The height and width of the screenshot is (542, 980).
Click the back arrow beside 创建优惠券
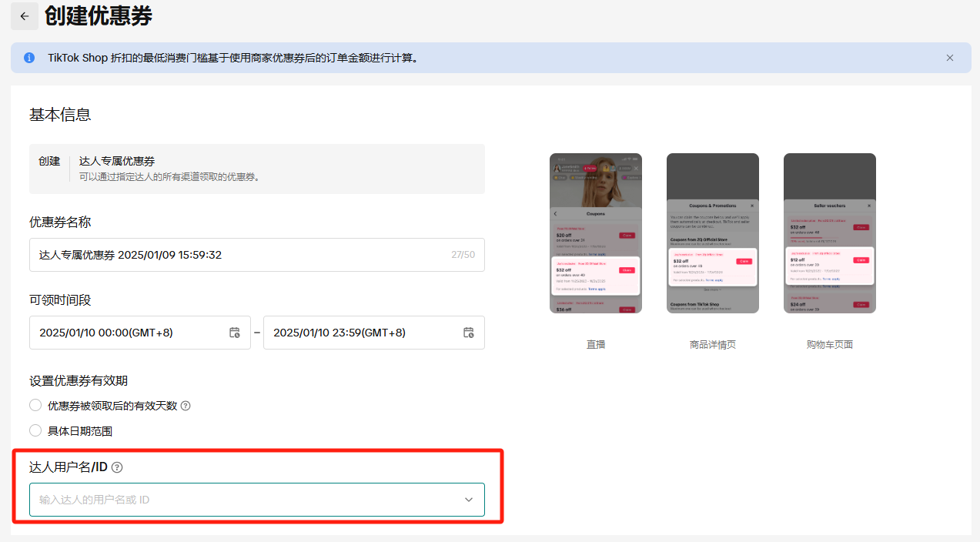pyautogui.click(x=25, y=16)
